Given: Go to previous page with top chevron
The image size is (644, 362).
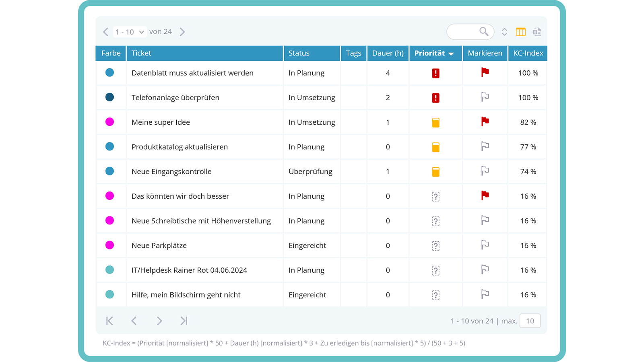Looking at the screenshot, I should coord(105,32).
